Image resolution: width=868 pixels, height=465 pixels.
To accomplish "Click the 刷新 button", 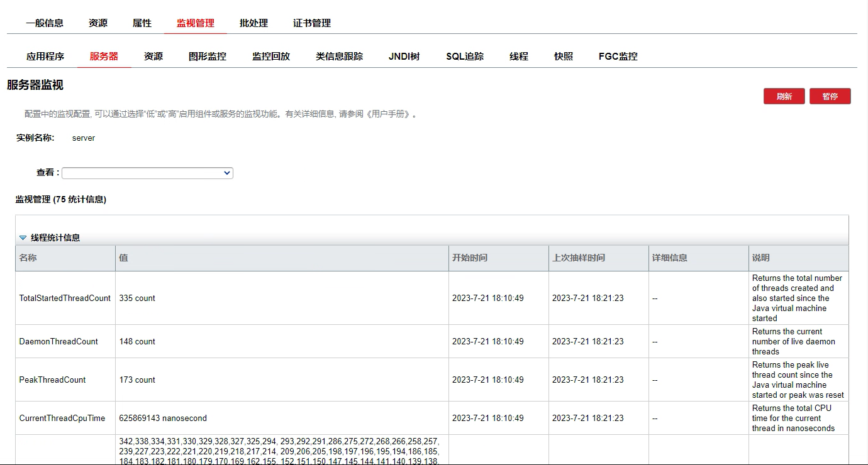I will point(784,97).
